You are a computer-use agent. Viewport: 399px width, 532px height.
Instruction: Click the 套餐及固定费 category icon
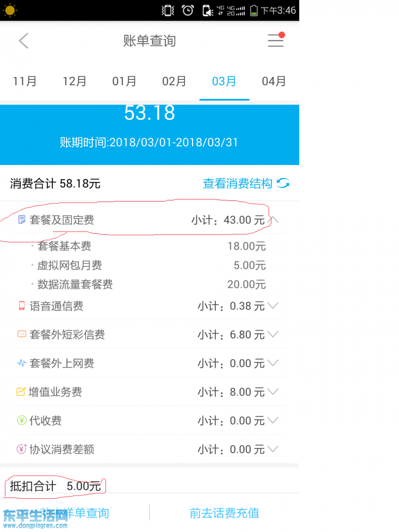[21, 219]
